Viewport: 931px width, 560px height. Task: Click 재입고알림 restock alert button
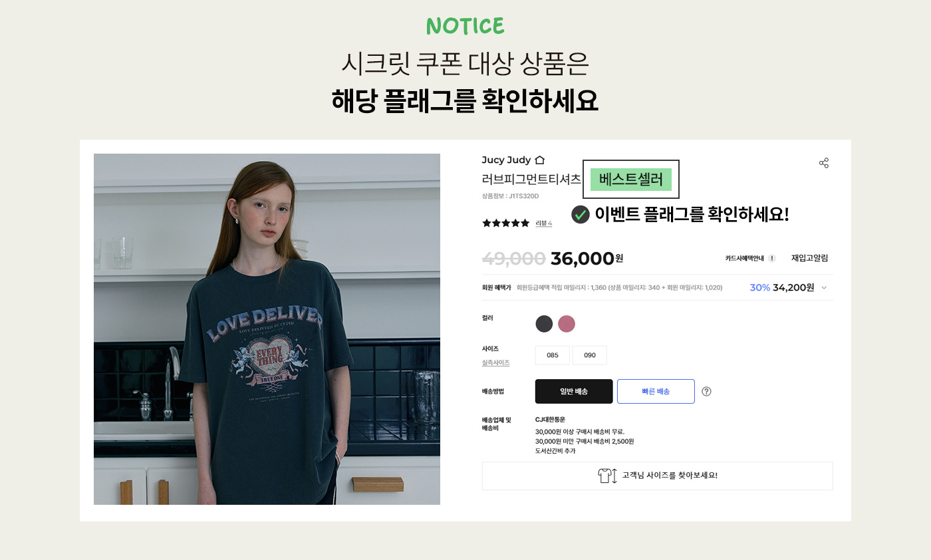click(809, 258)
